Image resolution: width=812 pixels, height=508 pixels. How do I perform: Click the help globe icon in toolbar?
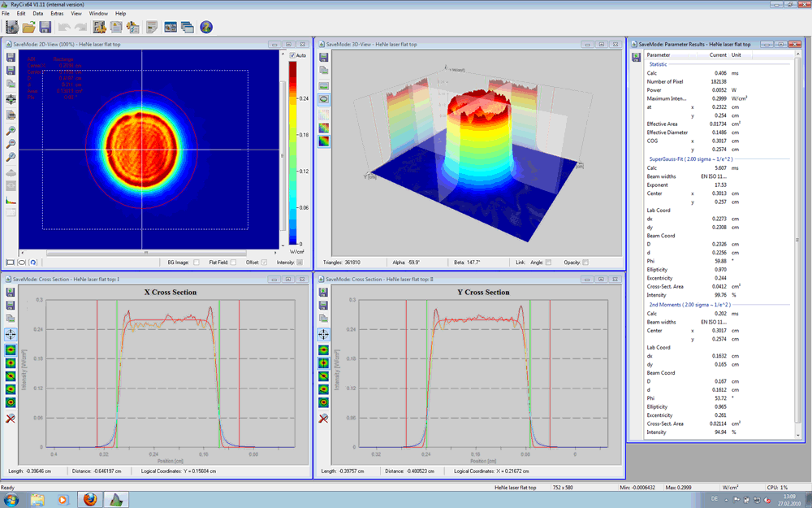[206, 28]
